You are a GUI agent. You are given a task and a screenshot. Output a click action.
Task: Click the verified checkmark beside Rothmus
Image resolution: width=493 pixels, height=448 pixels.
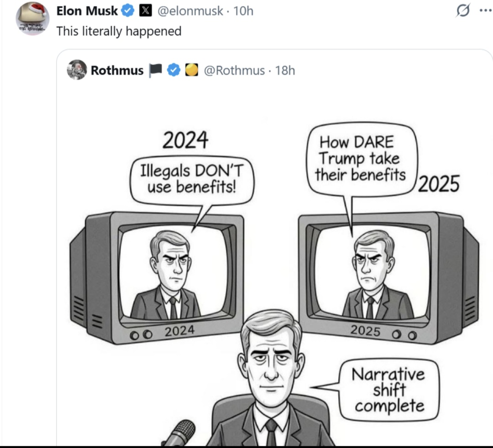tap(173, 70)
